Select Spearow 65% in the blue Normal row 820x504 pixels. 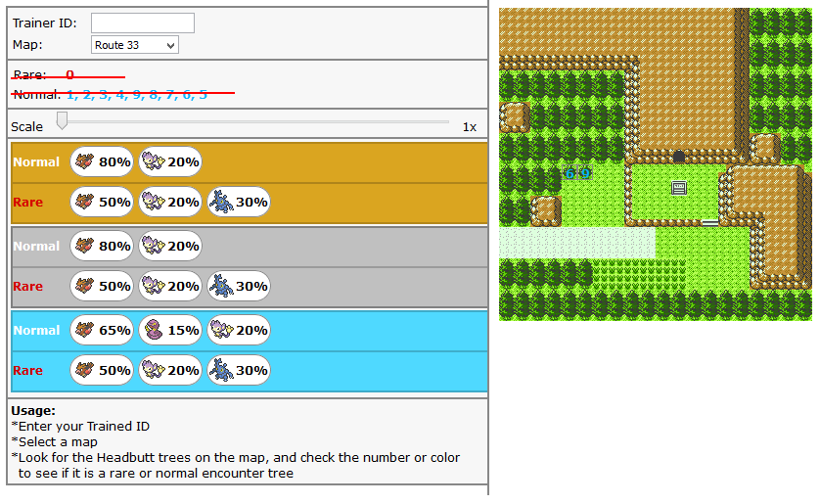click(103, 331)
